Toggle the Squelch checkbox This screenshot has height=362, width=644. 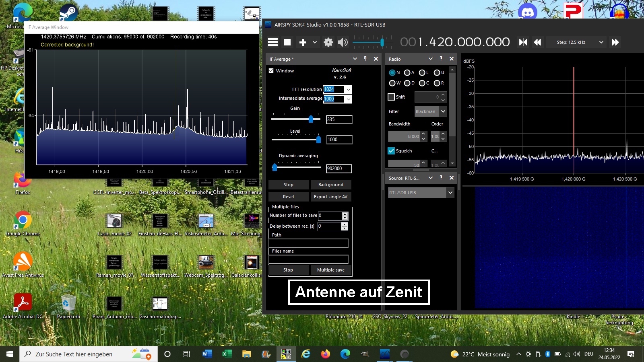click(391, 151)
